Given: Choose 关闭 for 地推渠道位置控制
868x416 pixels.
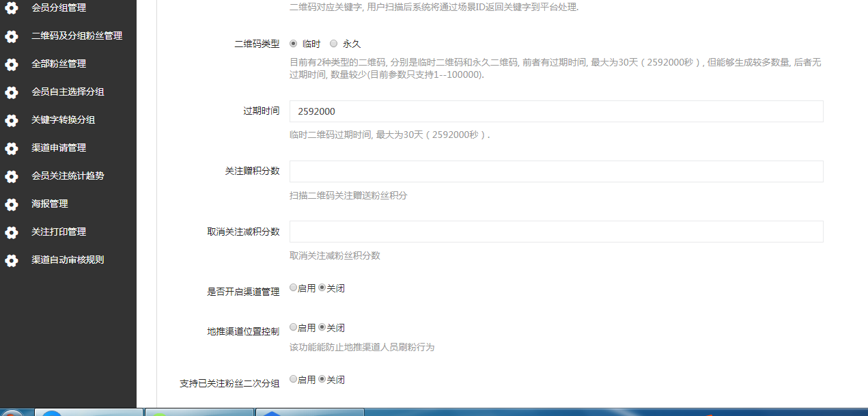Looking at the screenshot, I should (x=322, y=327).
